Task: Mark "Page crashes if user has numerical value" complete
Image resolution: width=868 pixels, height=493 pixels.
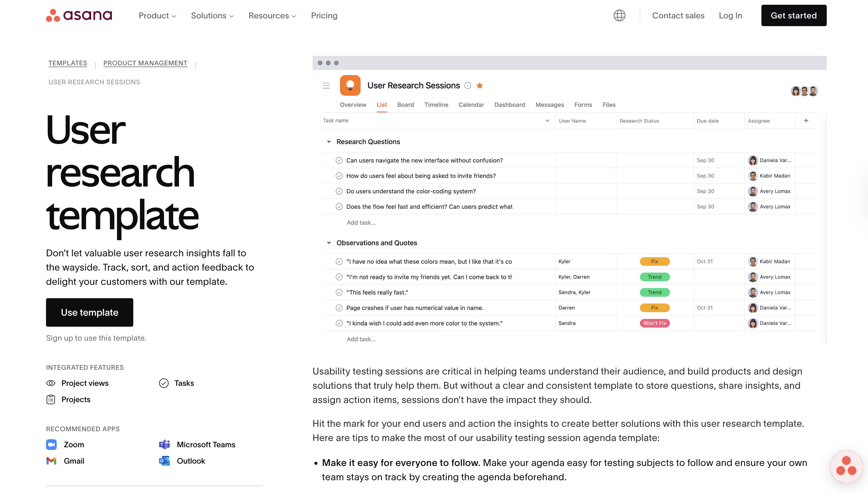Action: click(x=339, y=308)
